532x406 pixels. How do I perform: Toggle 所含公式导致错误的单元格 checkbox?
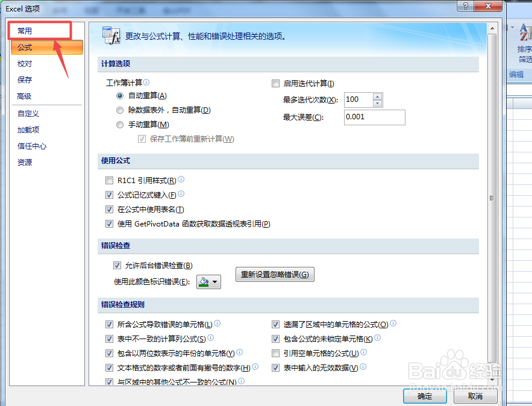tap(109, 325)
